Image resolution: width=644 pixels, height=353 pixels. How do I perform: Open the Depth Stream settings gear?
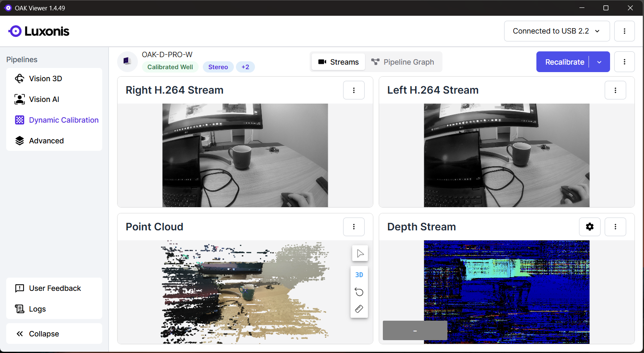(589, 227)
